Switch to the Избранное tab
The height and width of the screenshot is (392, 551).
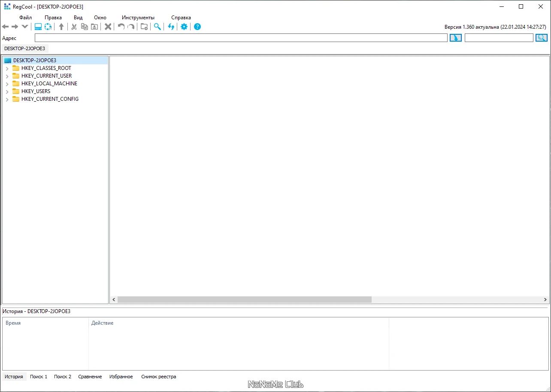point(121,377)
